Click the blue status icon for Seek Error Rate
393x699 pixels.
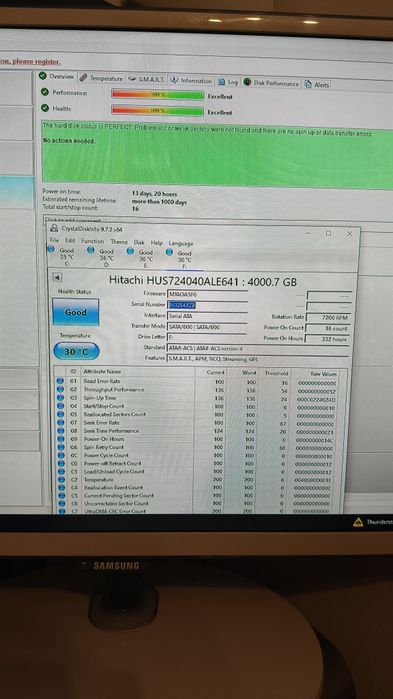click(x=60, y=422)
